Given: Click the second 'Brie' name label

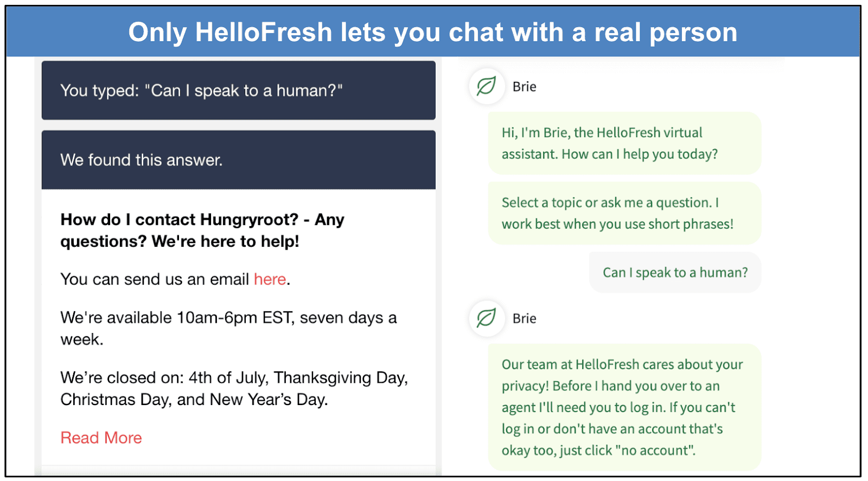Looking at the screenshot, I should point(524,319).
